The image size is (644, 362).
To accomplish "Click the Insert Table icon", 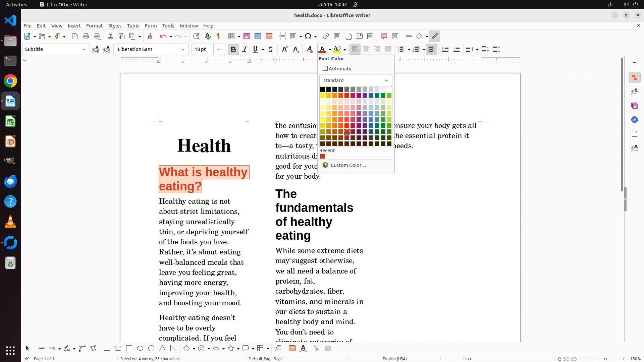I will point(231,37).
